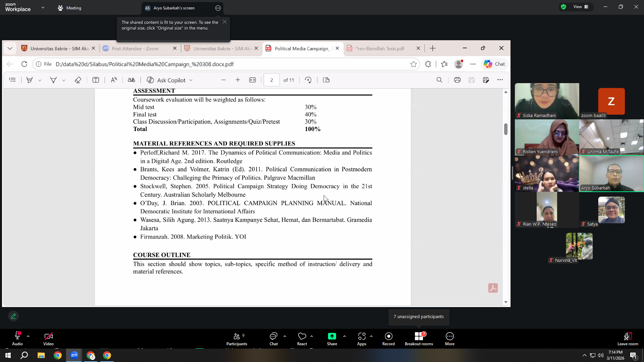The width and height of the screenshot is (644, 362).
Task: Click the PDF page number field
Action: [271, 80]
